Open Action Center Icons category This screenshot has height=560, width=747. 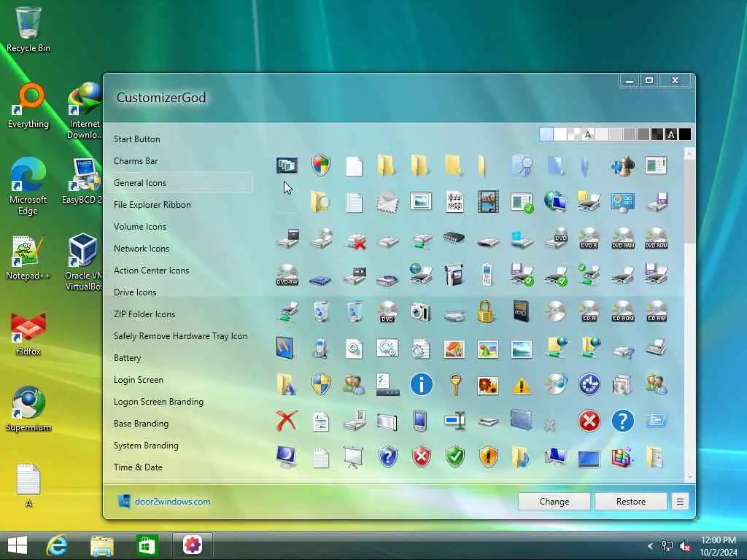[x=152, y=271]
